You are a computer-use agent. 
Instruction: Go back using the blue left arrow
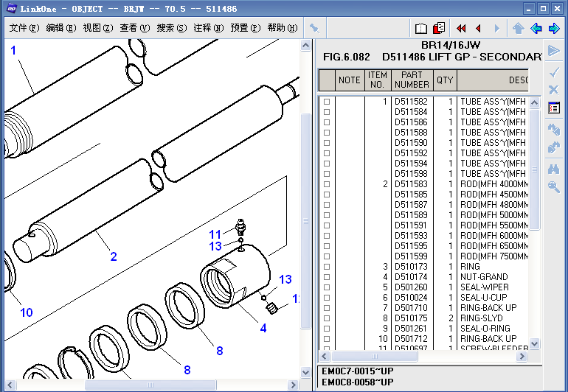536,29
